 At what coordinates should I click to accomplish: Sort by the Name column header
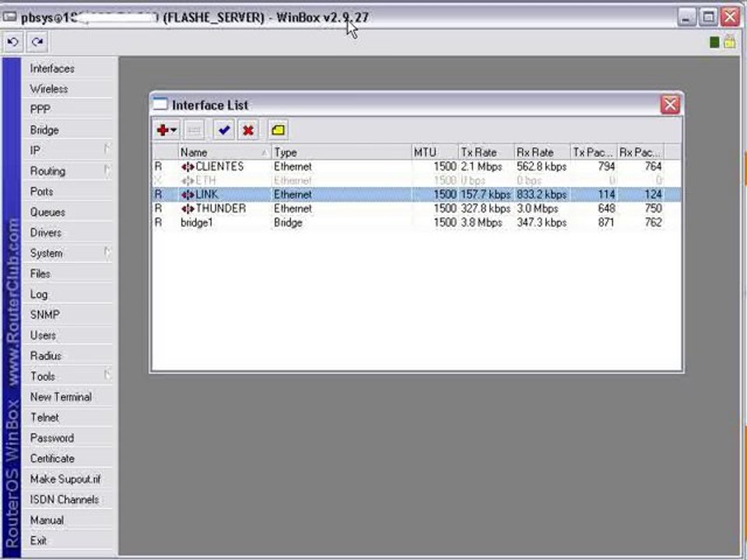[224, 152]
